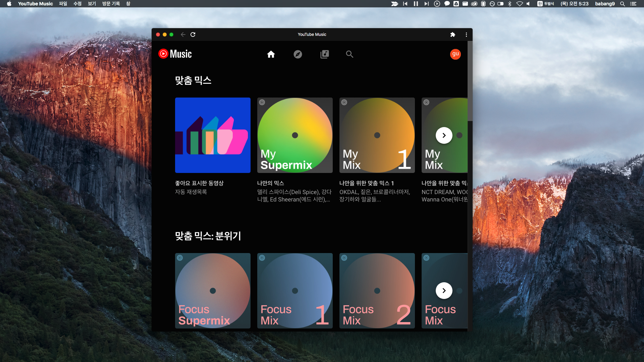Click the search magnifier in YouTube Music
Viewport: 644px width, 362px height.
point(350,54)
